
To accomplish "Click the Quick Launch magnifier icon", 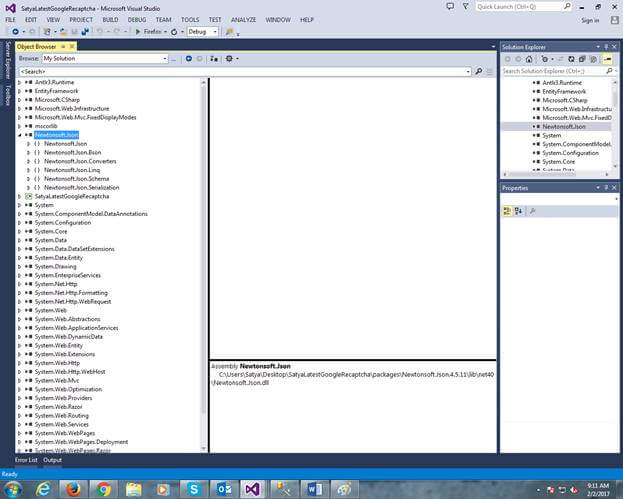I will (x=567, y=6).
